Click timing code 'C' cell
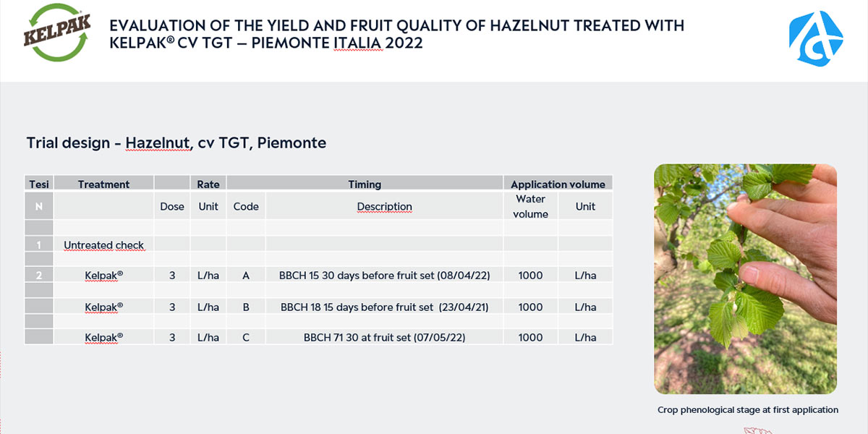Screen dimensions: 868x434 click(x=246, y=337)
